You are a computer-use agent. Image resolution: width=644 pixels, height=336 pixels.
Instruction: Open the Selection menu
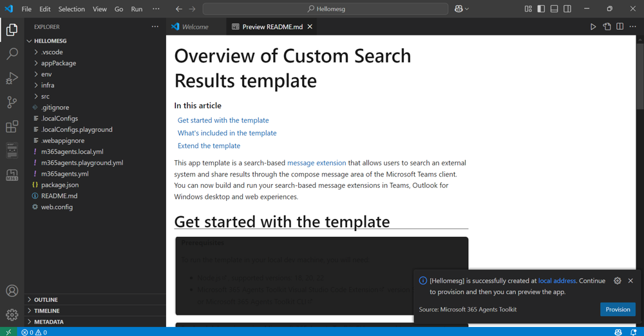click(x=71, y=9)
